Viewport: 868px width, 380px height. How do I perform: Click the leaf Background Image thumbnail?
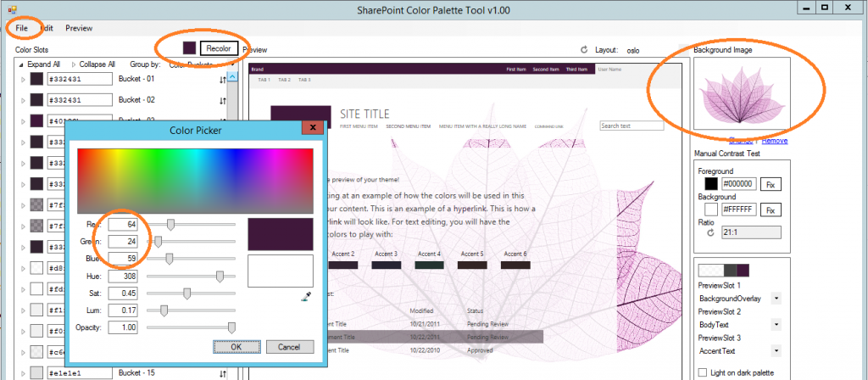coord(742,93)
